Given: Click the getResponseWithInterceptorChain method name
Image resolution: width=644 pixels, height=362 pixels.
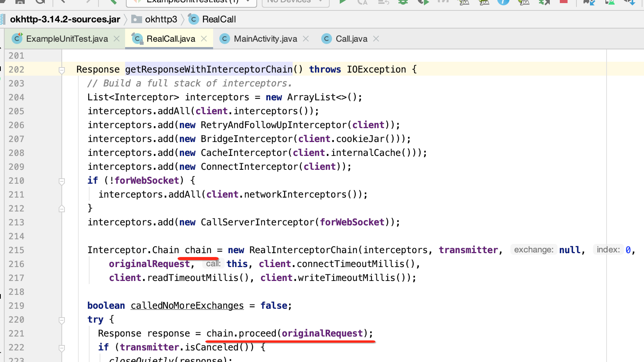Looking at the screenshot, I should click(209, 69).
